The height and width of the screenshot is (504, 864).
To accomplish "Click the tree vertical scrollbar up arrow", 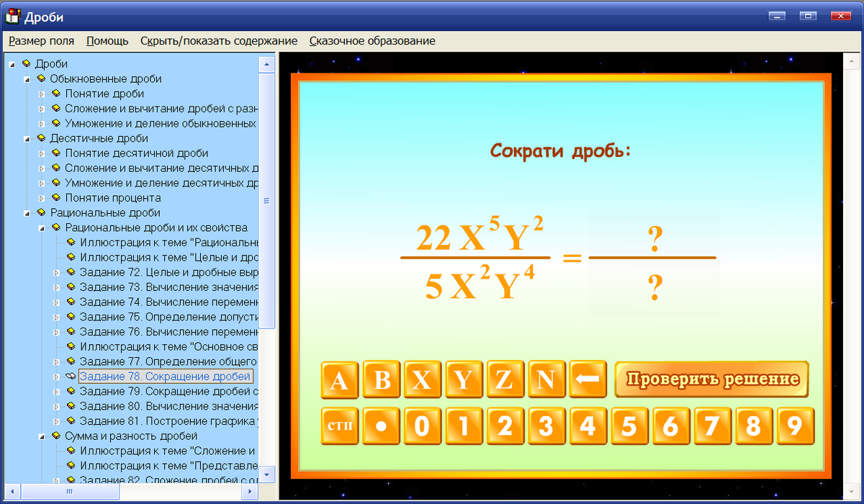I will (266, 64).
